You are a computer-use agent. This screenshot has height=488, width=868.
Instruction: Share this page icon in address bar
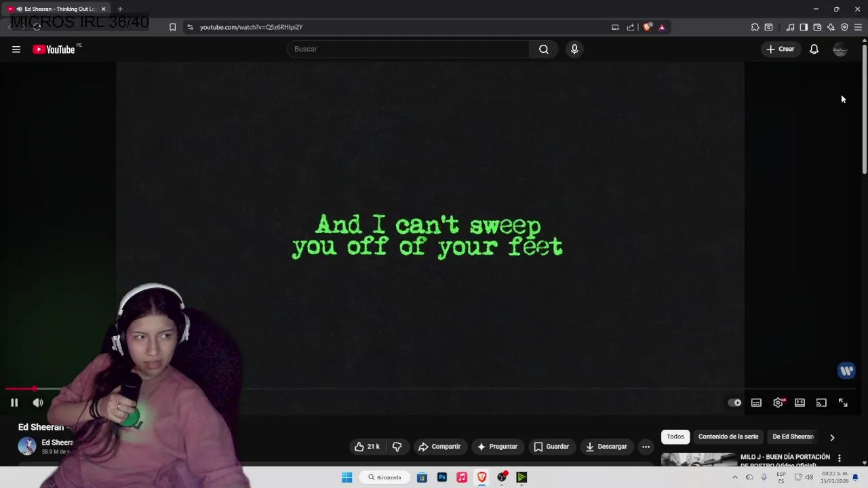tap(631, 27)
